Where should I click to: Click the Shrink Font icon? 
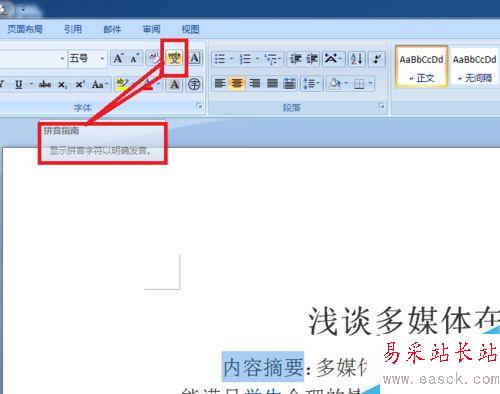tap(134, 58)
